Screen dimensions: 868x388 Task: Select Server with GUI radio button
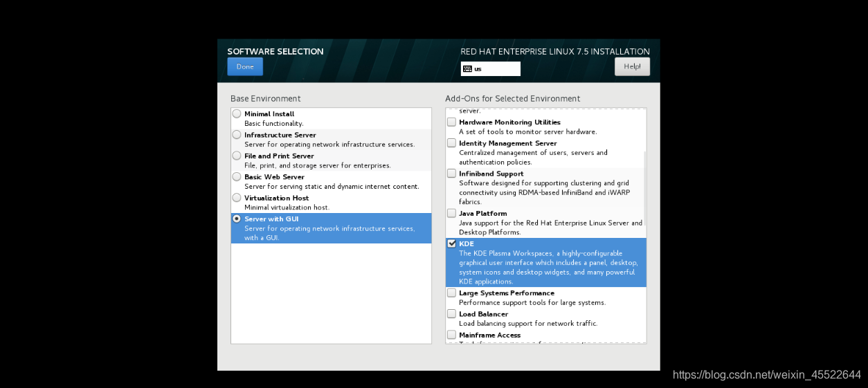pos(237,219)
